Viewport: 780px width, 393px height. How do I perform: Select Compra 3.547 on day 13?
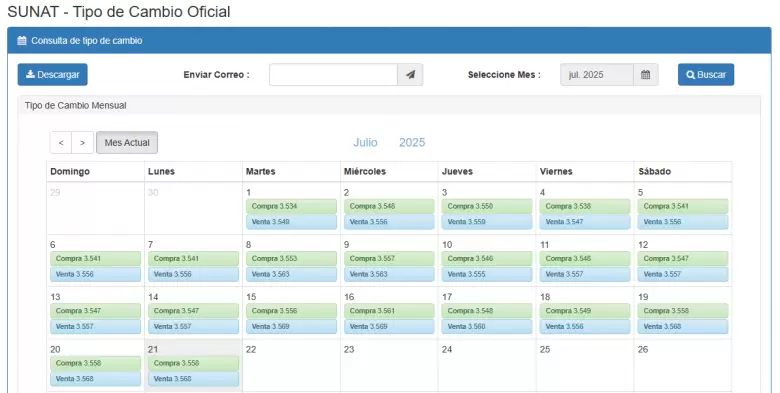point(96,311)
